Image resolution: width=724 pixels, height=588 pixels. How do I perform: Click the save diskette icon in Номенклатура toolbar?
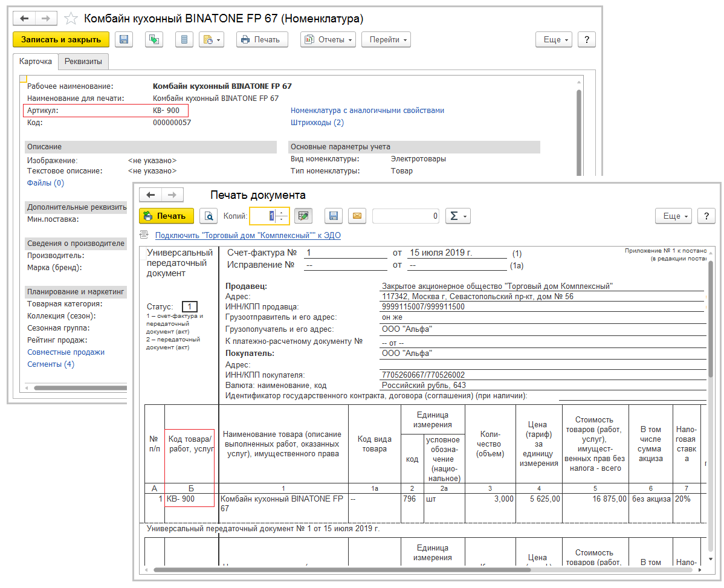pyautogui.click(x=124, y=40)
